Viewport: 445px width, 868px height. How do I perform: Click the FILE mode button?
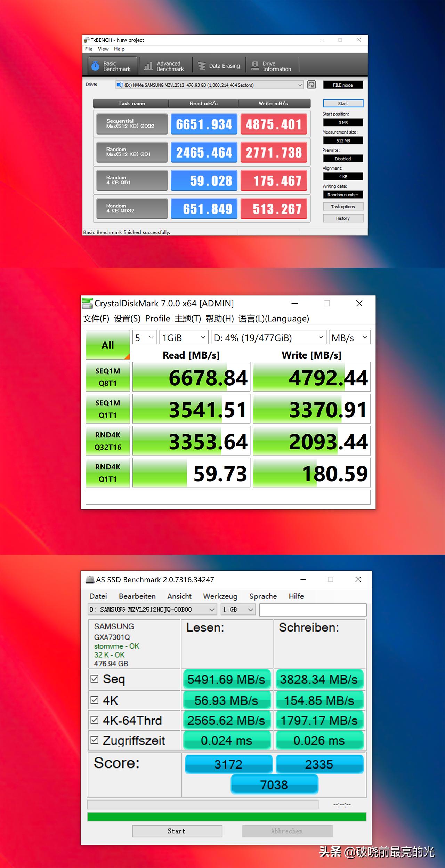click(343, 85)
